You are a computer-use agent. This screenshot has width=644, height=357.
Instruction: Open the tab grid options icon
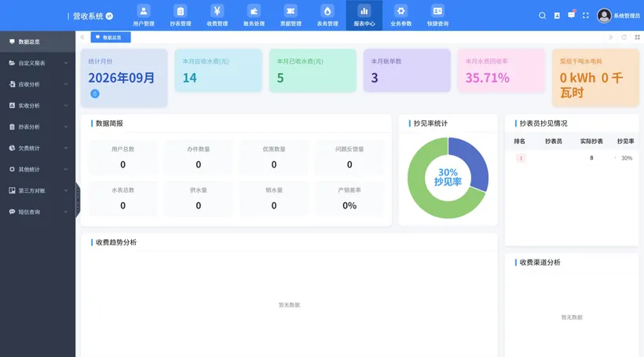pos(637,38)
